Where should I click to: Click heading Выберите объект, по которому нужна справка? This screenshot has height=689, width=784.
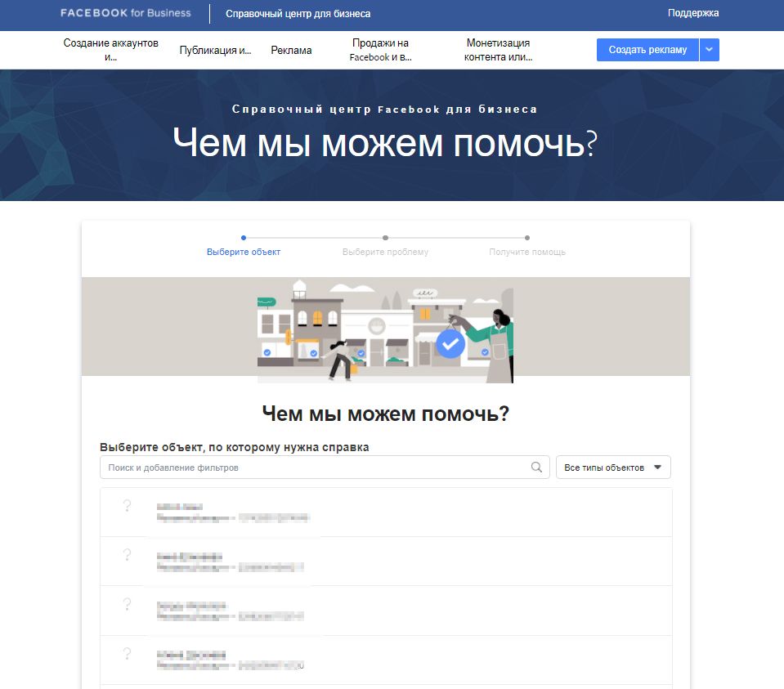234,447
